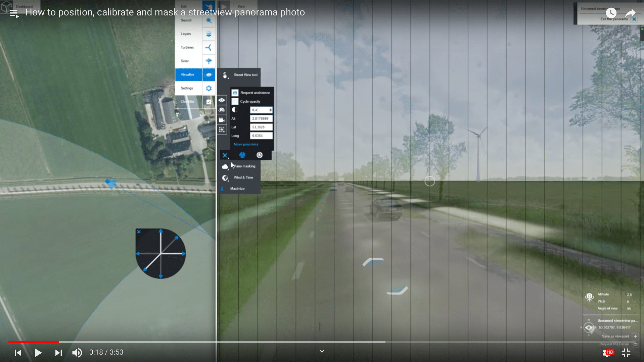Play the video
This screenshot has height=362, width=644.
38,353
